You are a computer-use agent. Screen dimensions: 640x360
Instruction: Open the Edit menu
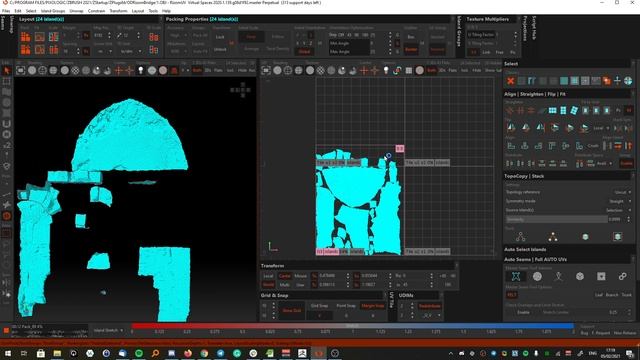click(18, 11)
